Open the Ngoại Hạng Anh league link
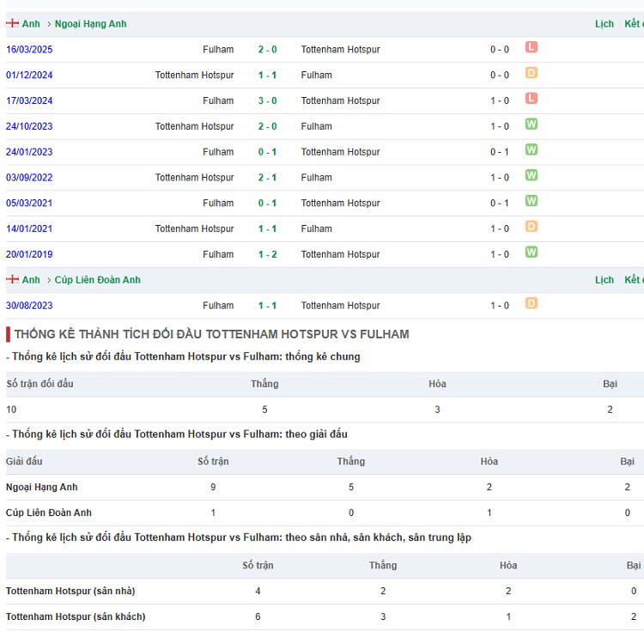Image resolution: width=644 pixels, height=644 pixels. (90, 24)
